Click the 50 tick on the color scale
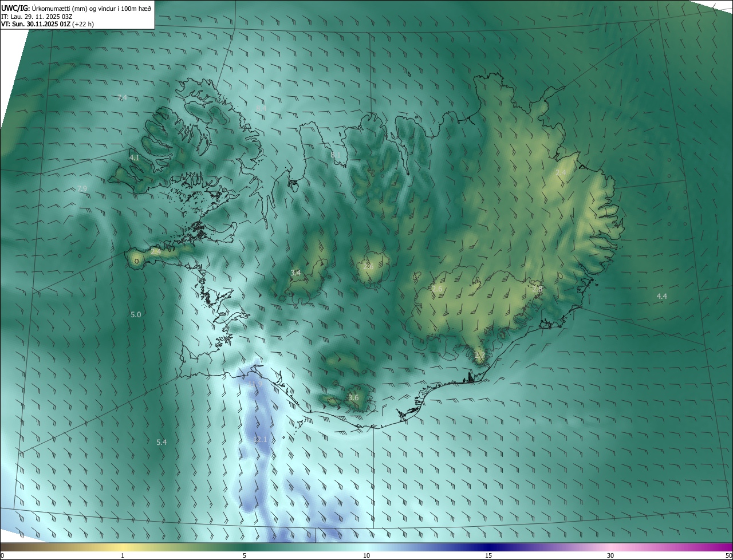 [x=728, y=555]
